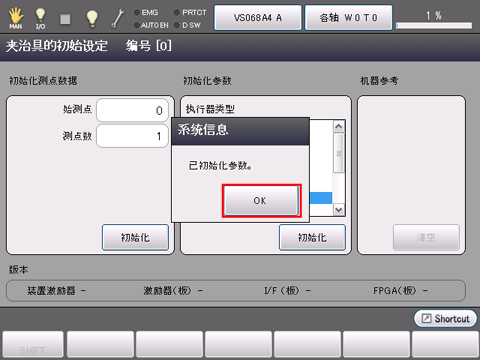Click the 执行器类型 label

210,109
